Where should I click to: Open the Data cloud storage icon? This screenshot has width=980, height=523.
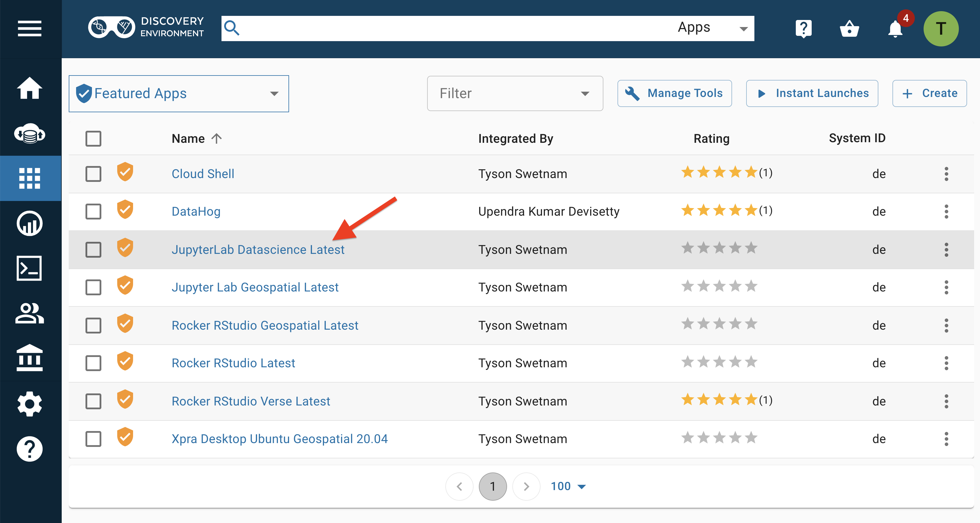29,133
